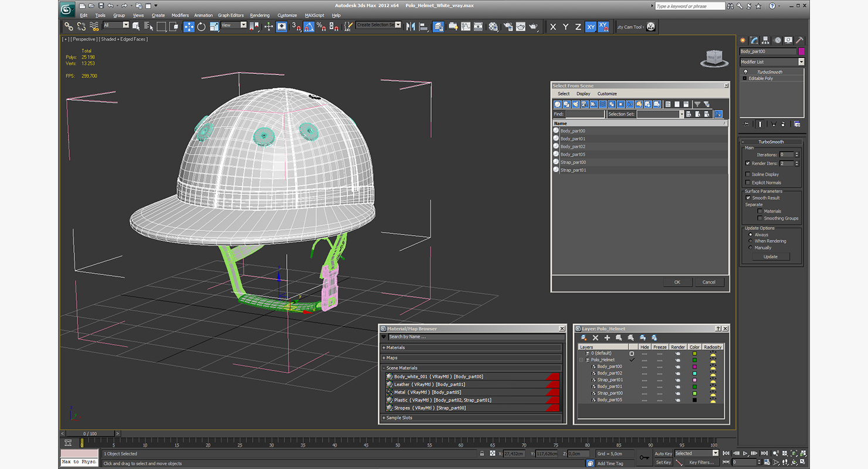
Task: Click the magenta object color swatch
Action: click(x=801, y=52)
